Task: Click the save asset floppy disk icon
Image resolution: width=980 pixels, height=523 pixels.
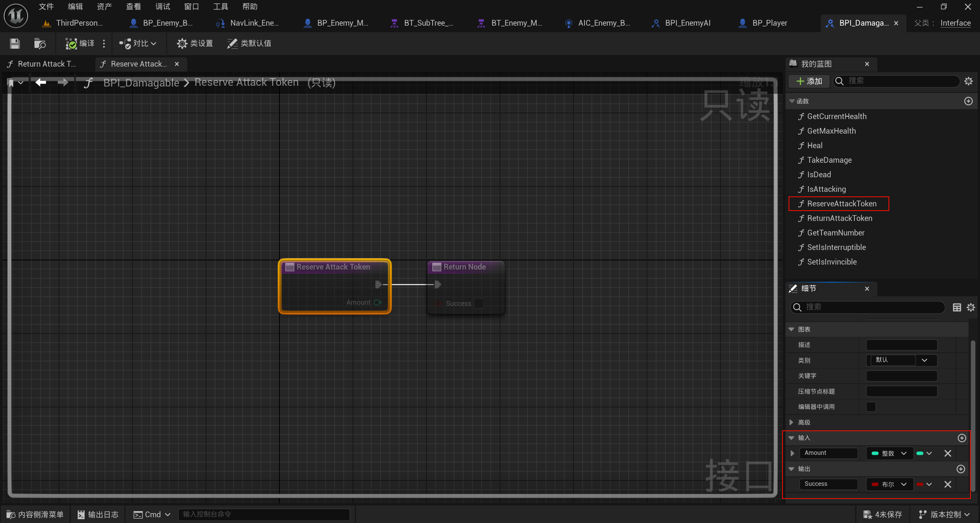Action: pyautogui.click(x=15, y=43)
